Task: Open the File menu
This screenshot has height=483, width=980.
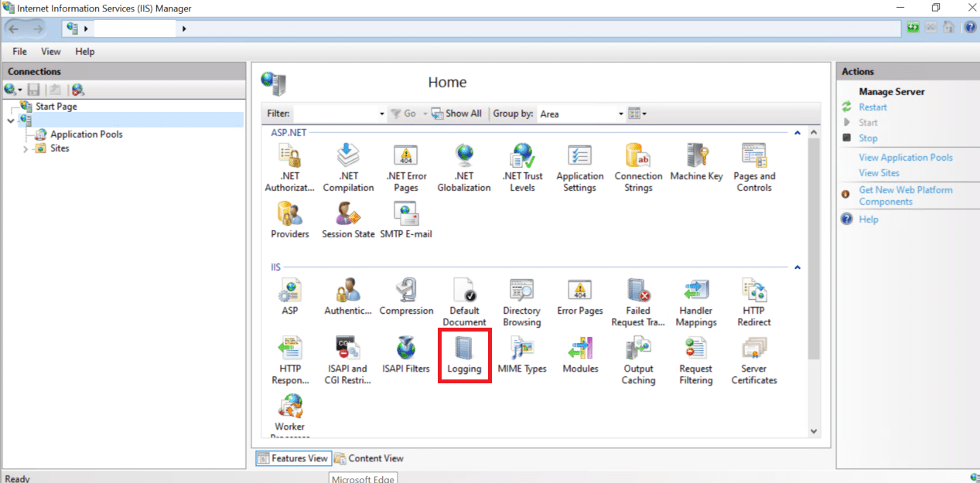Action: pos(19,52)
